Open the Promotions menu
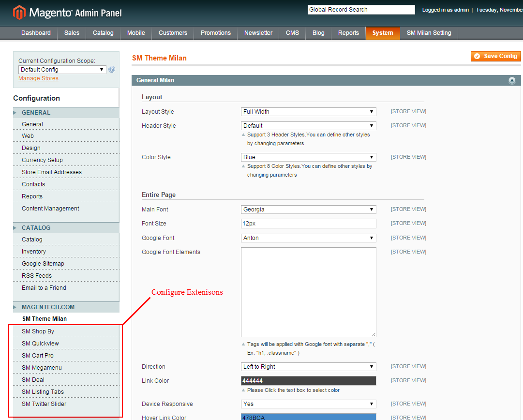523x420 pixels. click(216, 33)
